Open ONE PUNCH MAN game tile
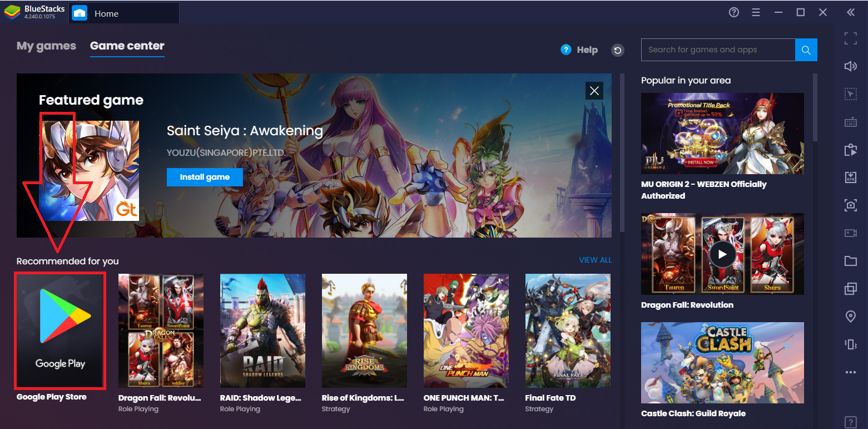This screenshot has height=429, width=868. click(466, 331)
